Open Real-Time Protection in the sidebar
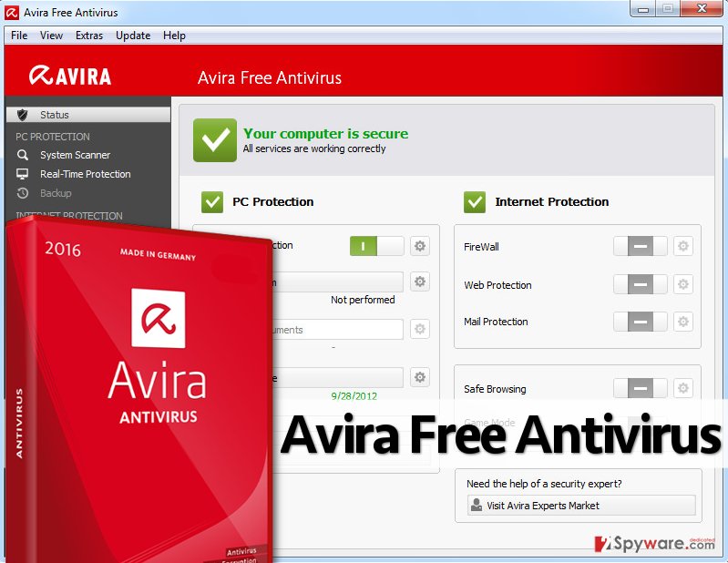The image size is (728, 563). coord(86,174)
